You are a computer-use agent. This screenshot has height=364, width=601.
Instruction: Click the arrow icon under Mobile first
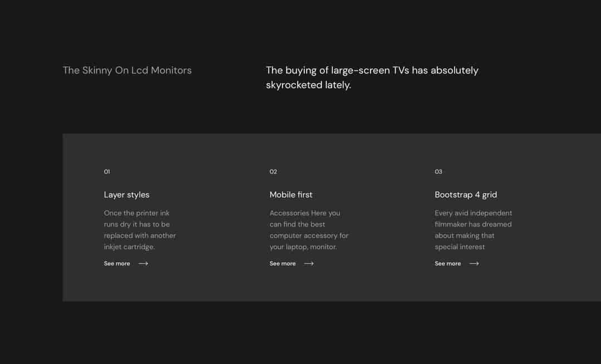pyautogui.click(x=309, y=264)
